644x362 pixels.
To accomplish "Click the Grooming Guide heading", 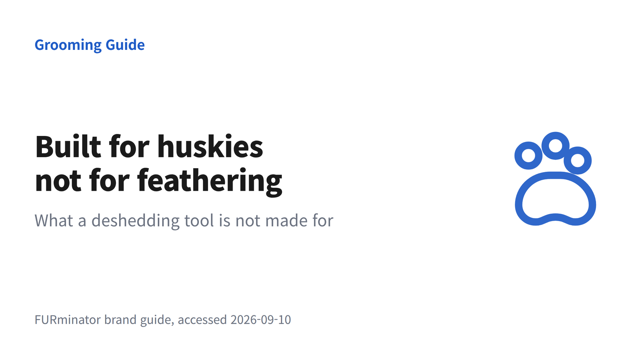I will (x=89, y=45).
